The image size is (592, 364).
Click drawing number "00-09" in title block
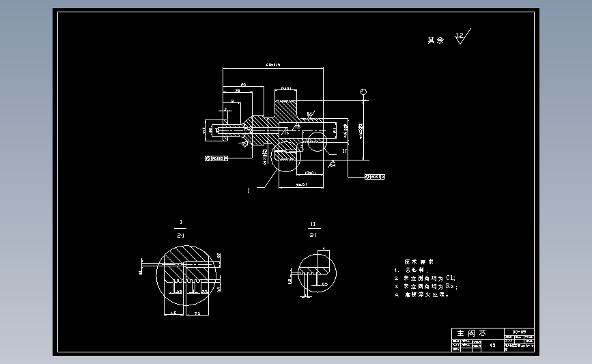coord(519,331)
